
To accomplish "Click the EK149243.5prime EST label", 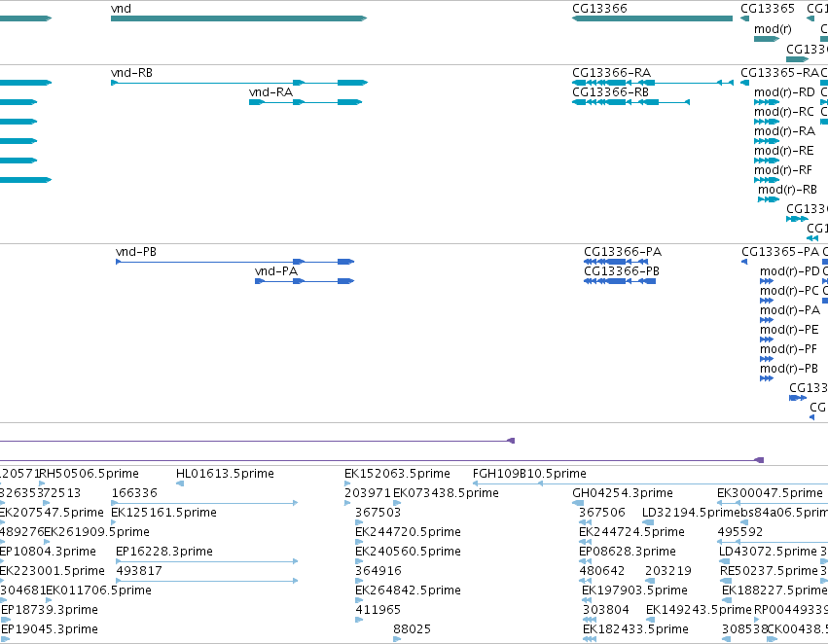I will click(699, 610).
